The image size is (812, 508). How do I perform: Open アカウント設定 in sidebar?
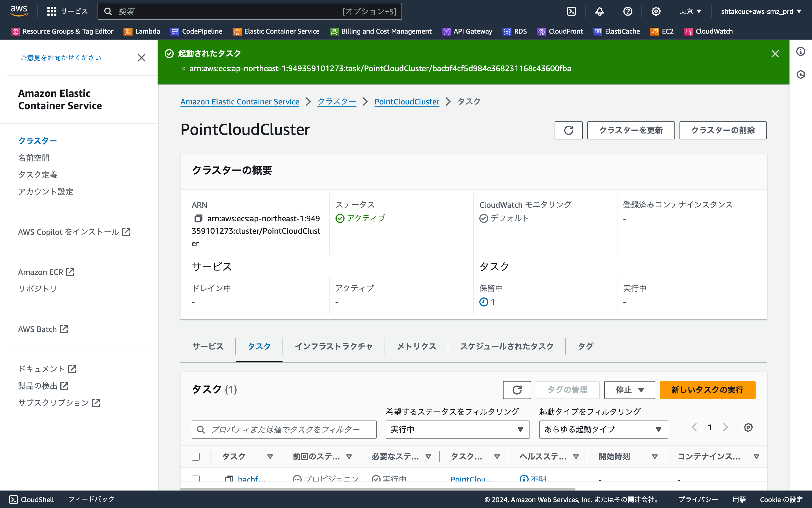click(x=46, y=192)
